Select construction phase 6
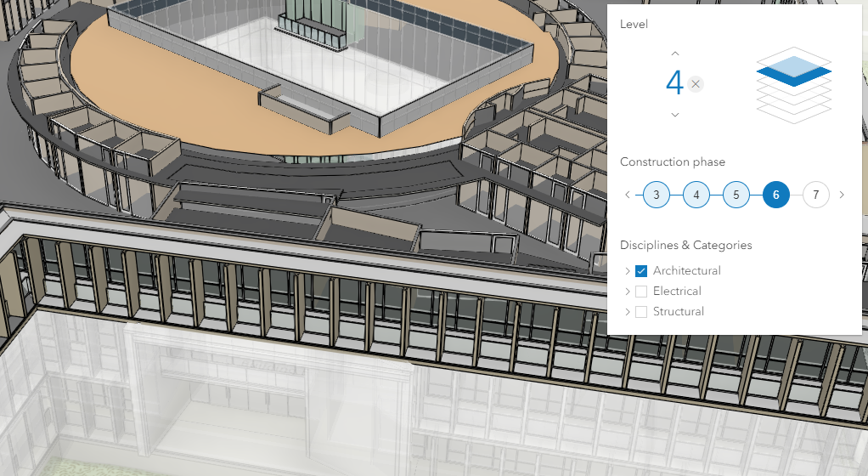The height and width of the screenshot is (476, 868). pyautogui.click(x=775, y=195)
